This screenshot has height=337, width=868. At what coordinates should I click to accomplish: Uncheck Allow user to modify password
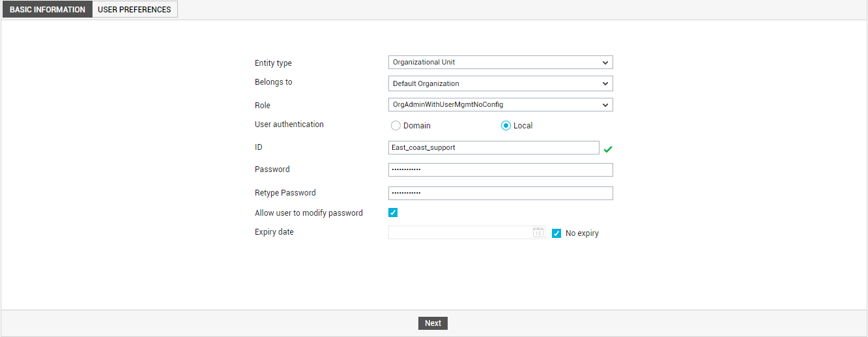tap(393, 212)
